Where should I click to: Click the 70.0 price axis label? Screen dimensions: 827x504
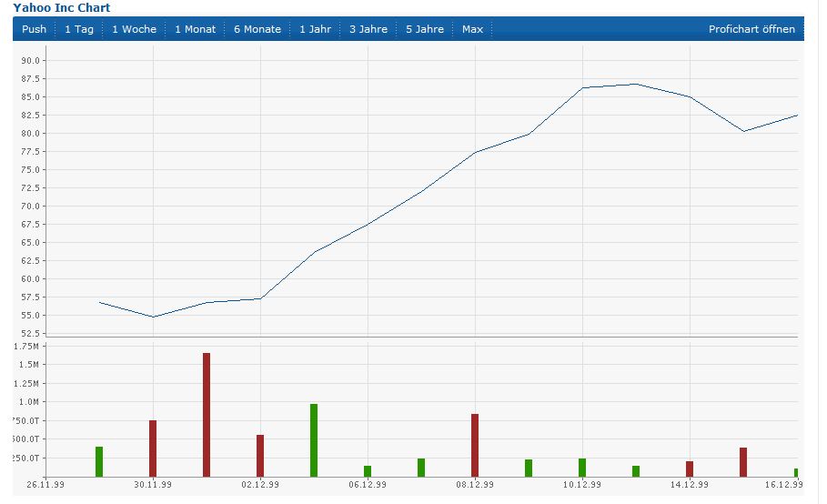31,207
